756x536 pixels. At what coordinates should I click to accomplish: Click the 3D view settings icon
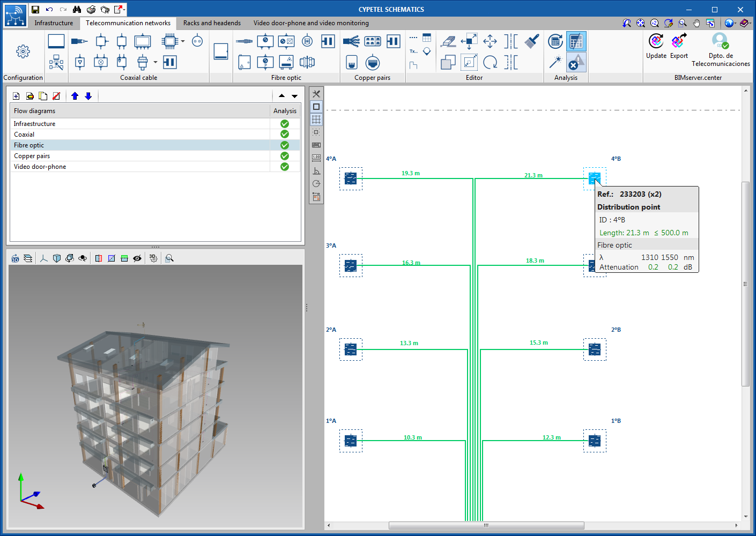click(153, 258)
